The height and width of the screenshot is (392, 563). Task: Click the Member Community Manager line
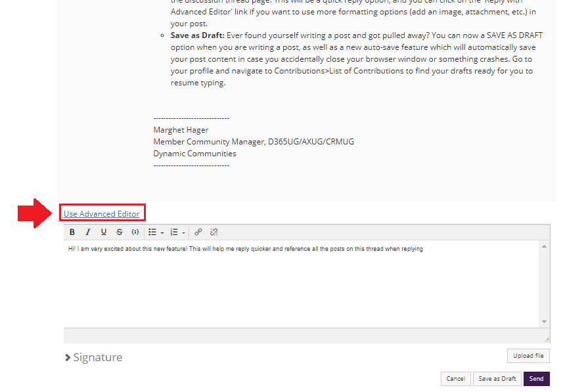(254, 142)
